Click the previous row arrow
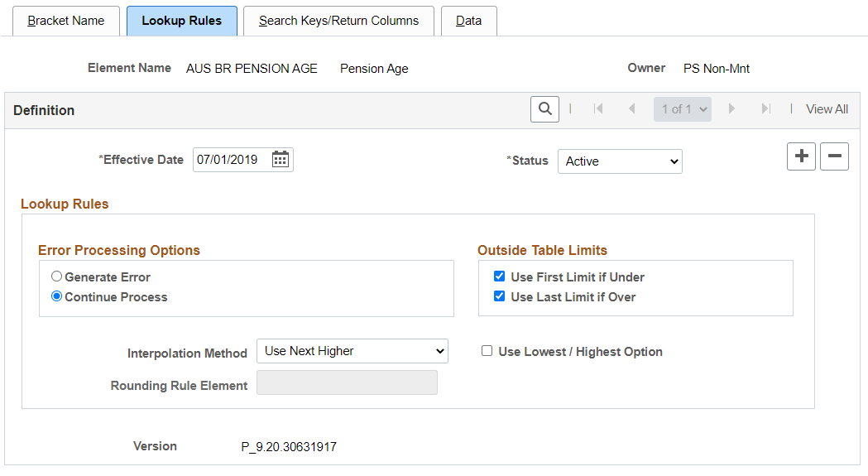 click(x=631, y=109)
